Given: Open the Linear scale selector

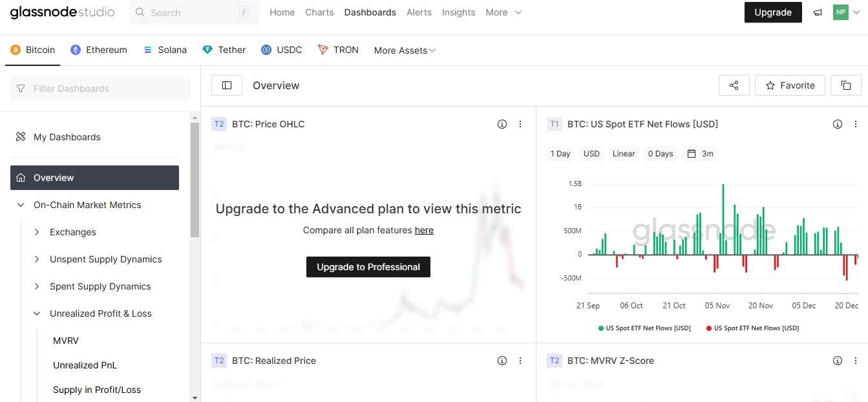Looking at the screenshot, I should click(624, 154).
